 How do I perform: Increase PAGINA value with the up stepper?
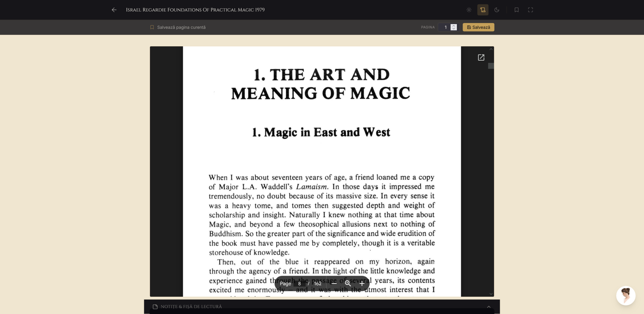coord(454,25)
